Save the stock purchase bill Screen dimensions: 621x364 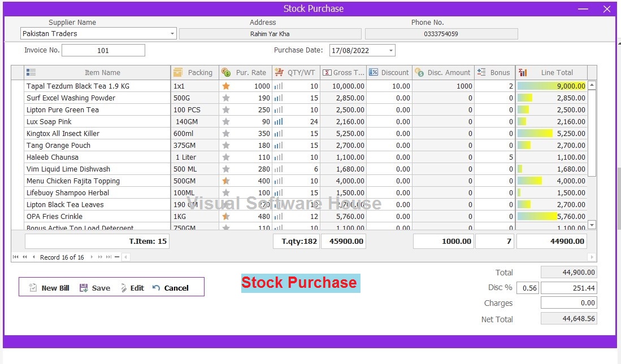(95, 288)
